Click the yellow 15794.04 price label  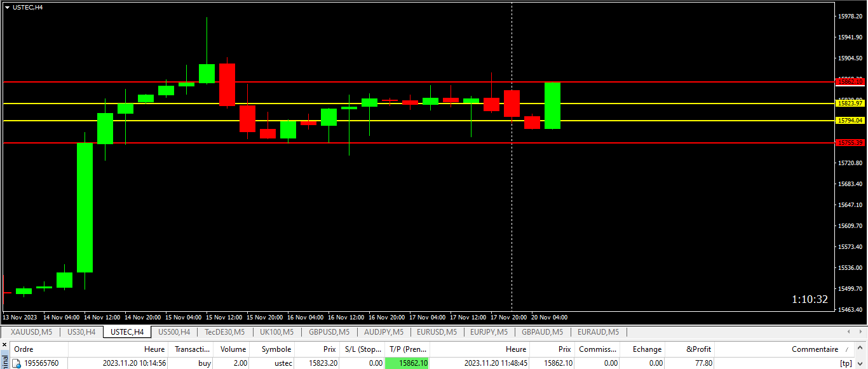pos(850,121)
